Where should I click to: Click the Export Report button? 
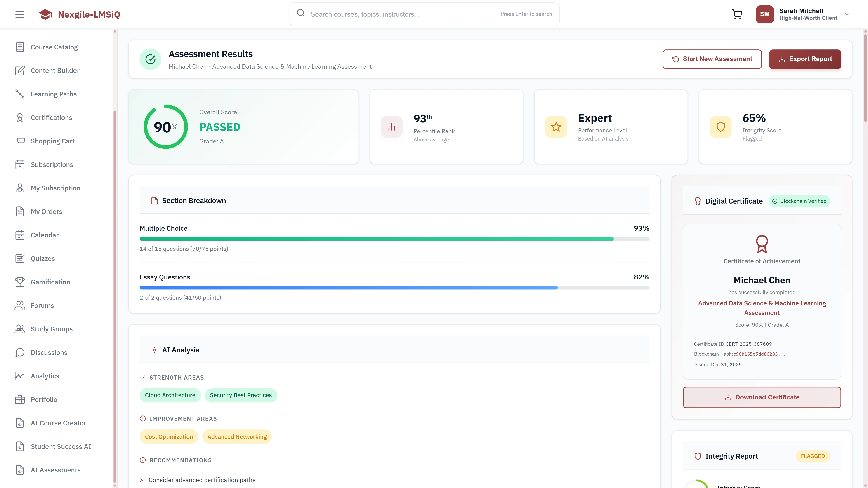pyautogui.click(x=805, y=59)
